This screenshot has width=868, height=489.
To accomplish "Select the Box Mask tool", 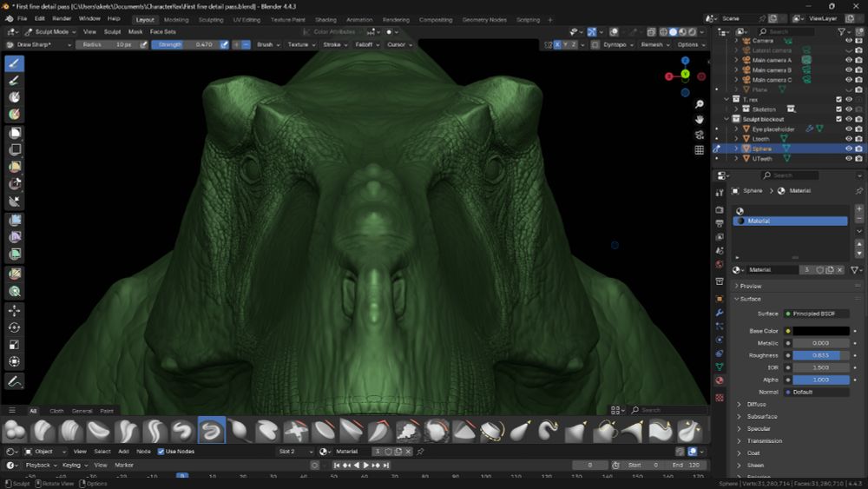I will (x=15, y=133).
